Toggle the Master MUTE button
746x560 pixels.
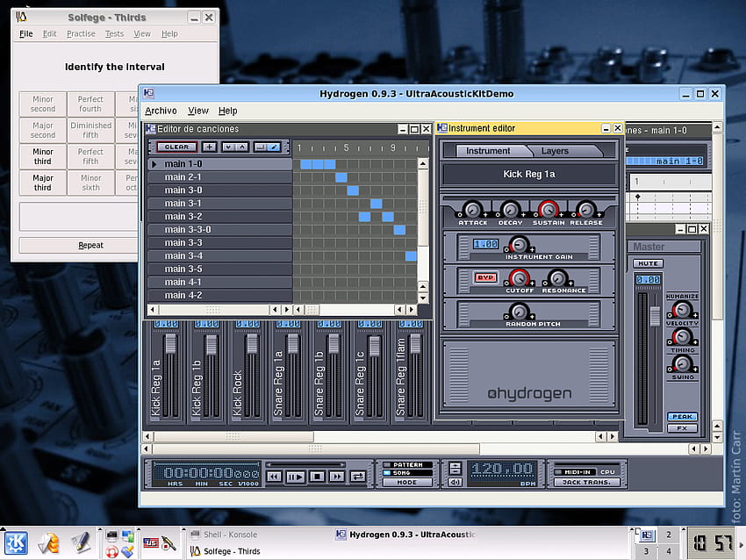[x=648, y=263]
